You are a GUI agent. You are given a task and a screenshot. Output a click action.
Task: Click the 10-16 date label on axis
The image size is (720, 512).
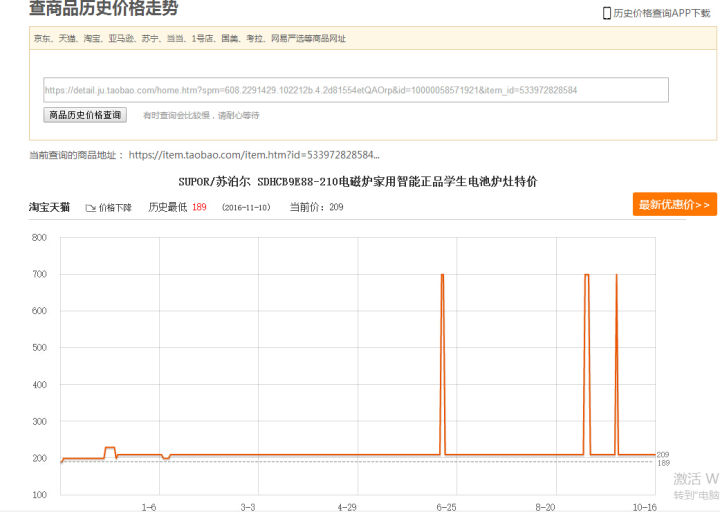point(644,507)
